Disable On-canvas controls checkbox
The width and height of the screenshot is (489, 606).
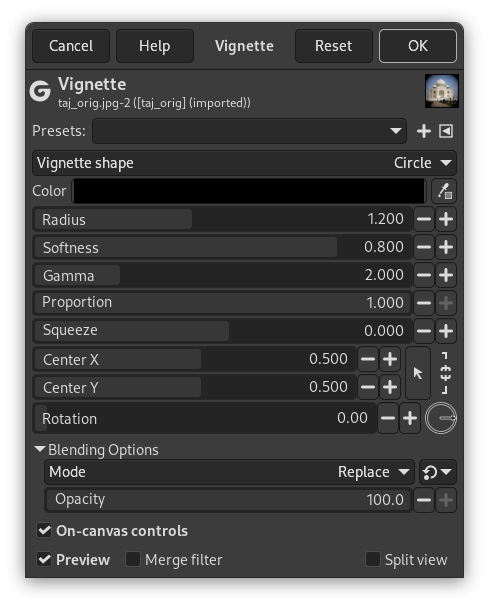44,530
